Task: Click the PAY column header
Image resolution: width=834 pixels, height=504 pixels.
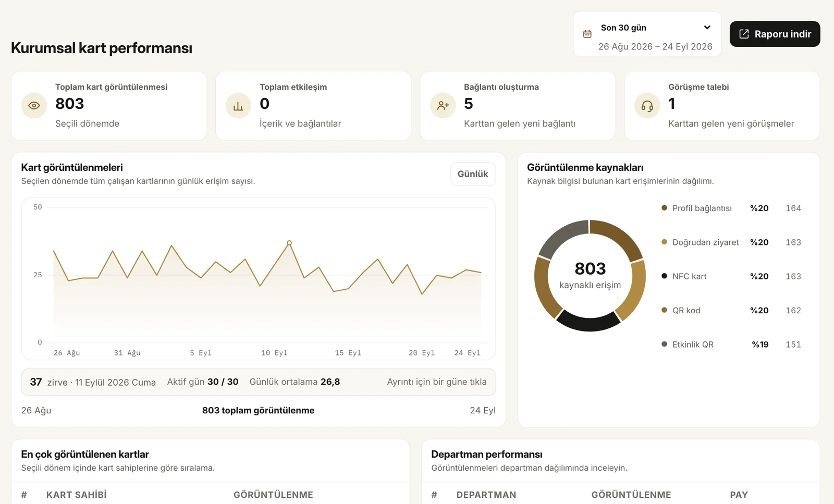Action: (x=739, y=495)
